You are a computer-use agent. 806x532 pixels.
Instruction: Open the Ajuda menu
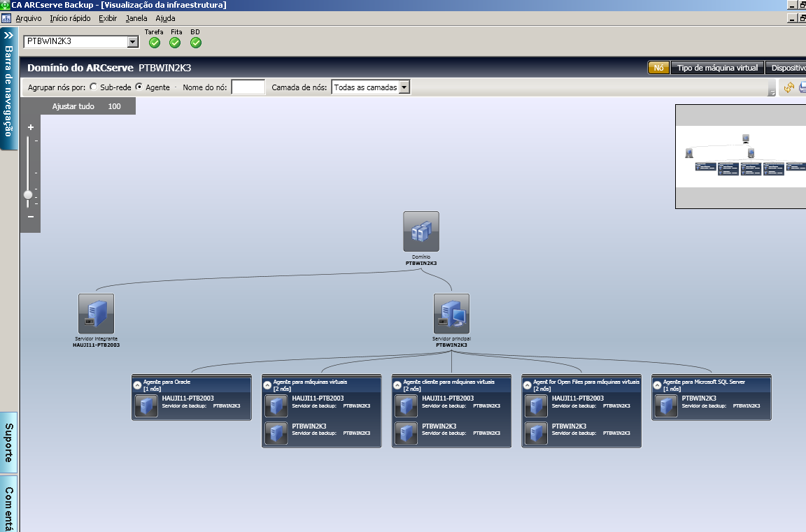(166, 18)
